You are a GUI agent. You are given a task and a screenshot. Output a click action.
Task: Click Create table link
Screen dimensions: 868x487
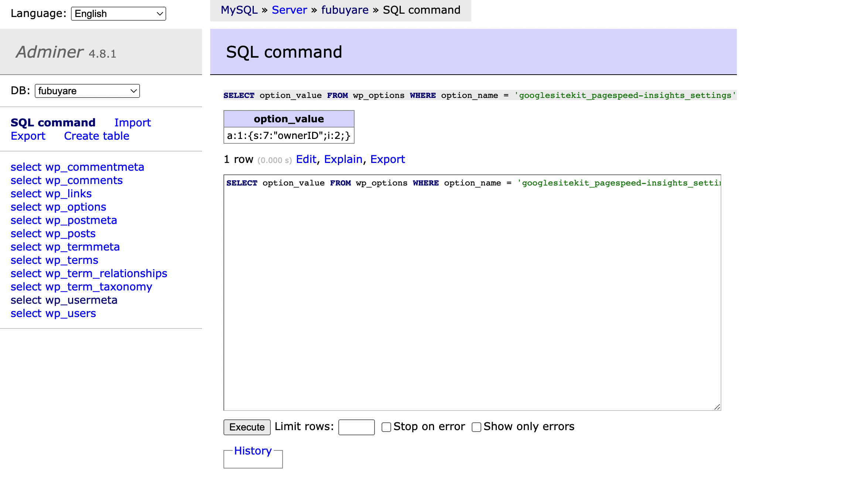96,136
